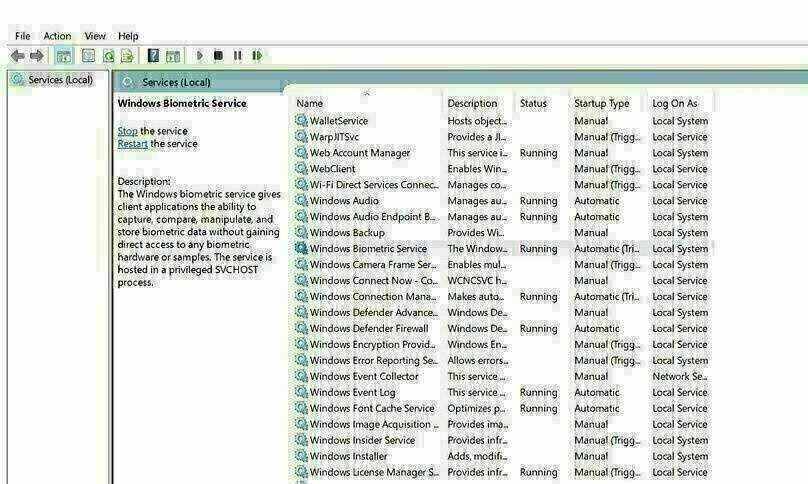This screenshot has height=484, width=808.
Task: Click the gear icon beside Windows Defender Firewall
Action: (301, 328)
